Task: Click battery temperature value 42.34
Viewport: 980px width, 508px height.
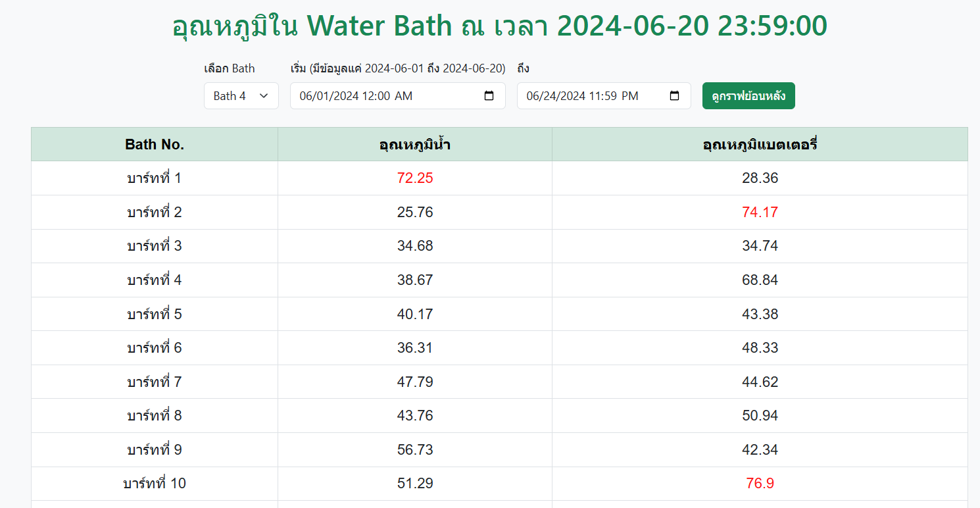Action: coord(760,450)
